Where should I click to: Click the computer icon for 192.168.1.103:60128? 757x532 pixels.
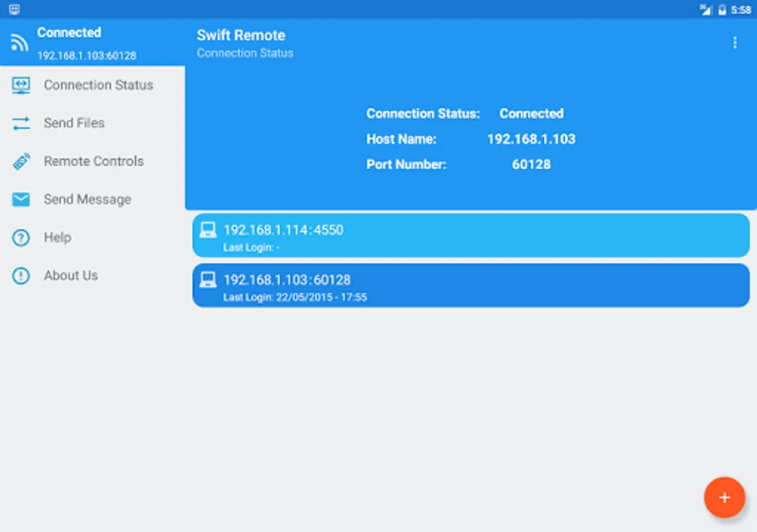(208, 280)
